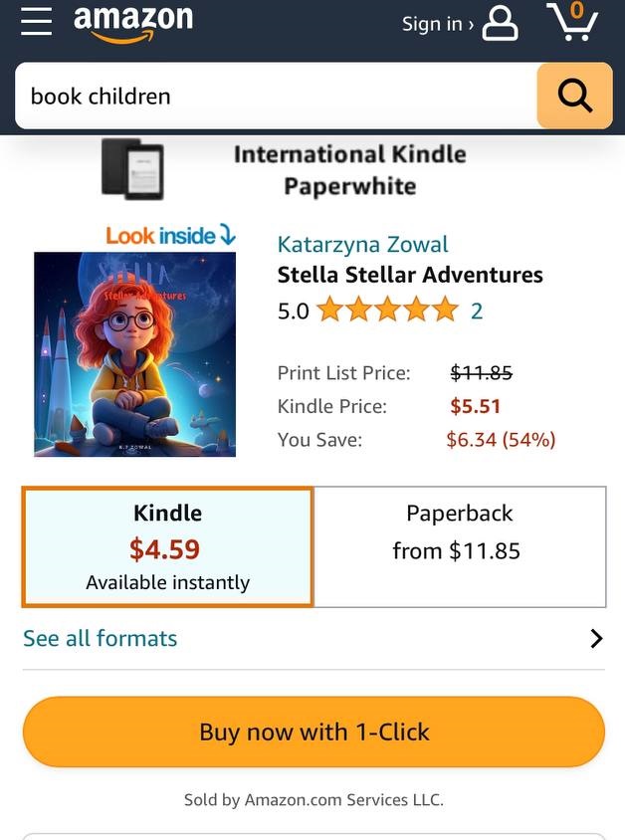Select the Paperback format option
625x840 pixels.
pos(460,547)
